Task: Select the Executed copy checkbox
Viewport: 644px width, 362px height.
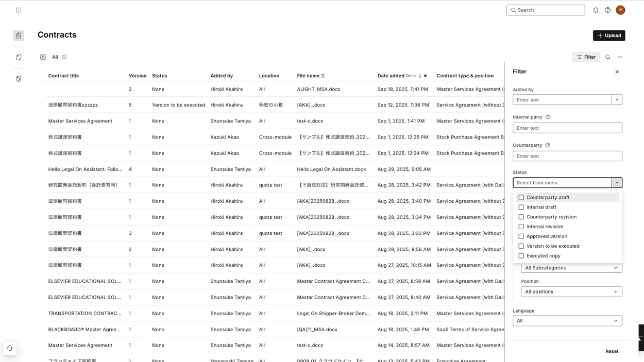Action: (521, 256)
